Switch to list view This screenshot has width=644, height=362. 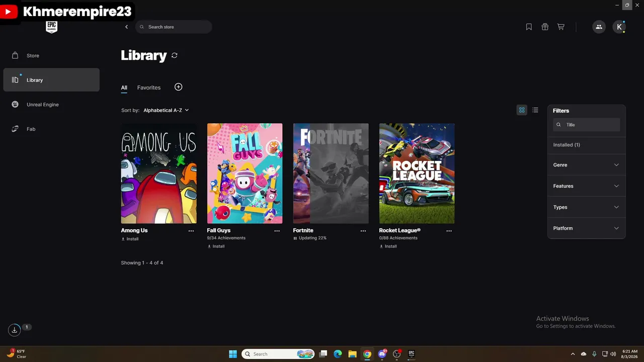coord(535,110)
